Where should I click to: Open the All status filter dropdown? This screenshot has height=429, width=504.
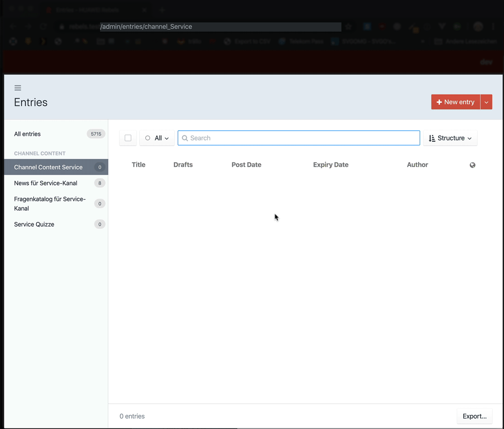pyautogui.click(x=157, y=138)
